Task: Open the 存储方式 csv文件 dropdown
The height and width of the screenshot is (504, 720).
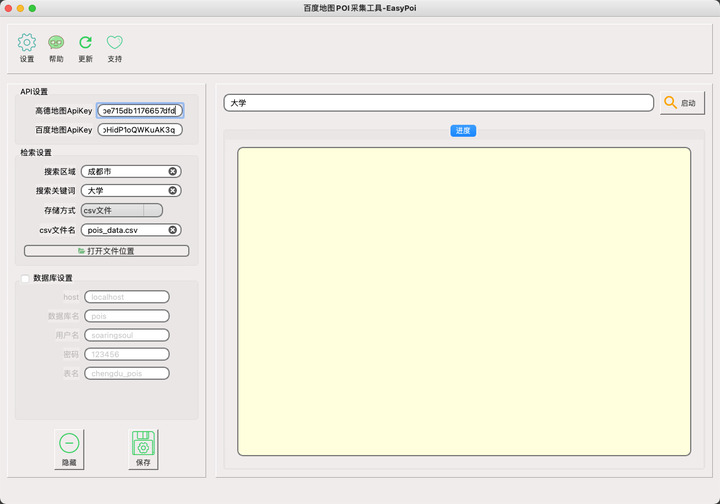Action: tap(122, 210)
